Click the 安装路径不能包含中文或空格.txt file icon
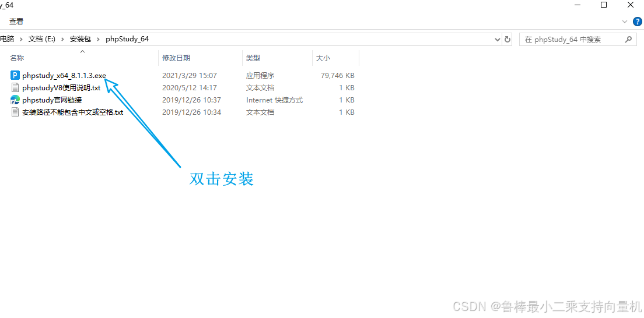Screen dimensions: 644x318 pos(15,112)
